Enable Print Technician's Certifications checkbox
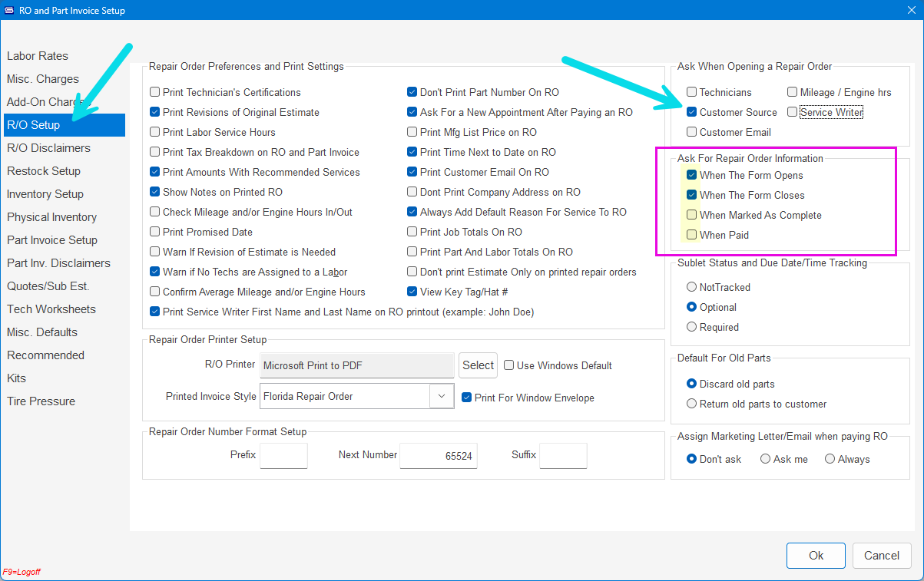 point(155,92)
